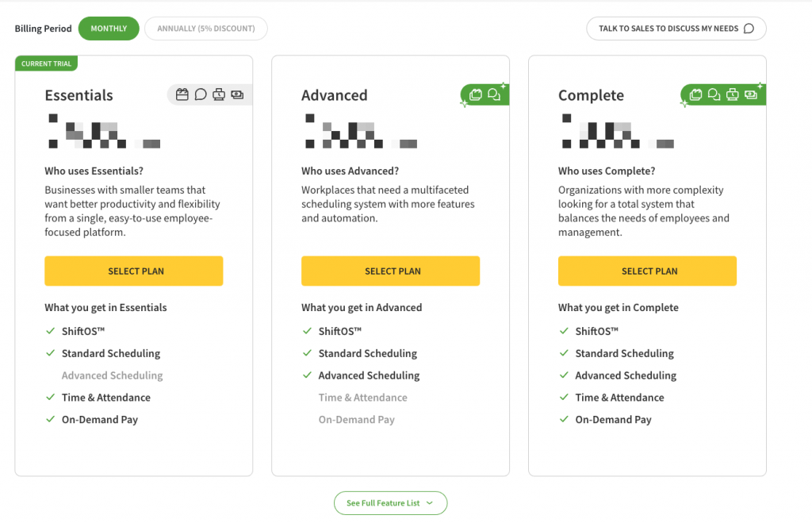Click the time clock icon in Essentials
This screenshot has width=812, height=523.
[x=219, y=94]
